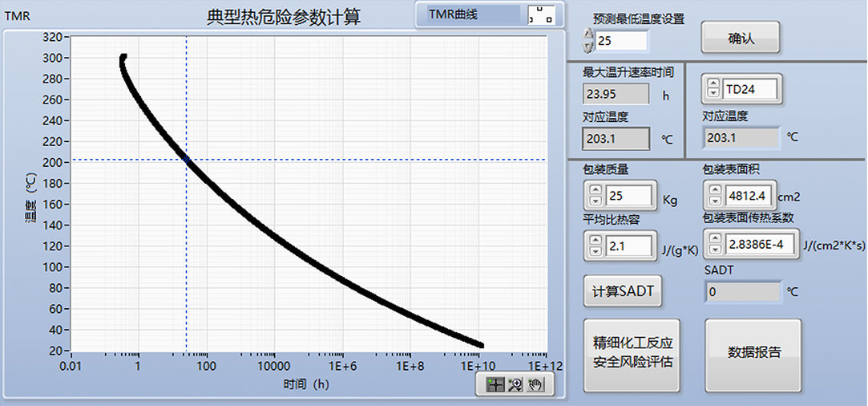Open the TD24 selector ring
The image size is (868, 406).
(750, 89)
